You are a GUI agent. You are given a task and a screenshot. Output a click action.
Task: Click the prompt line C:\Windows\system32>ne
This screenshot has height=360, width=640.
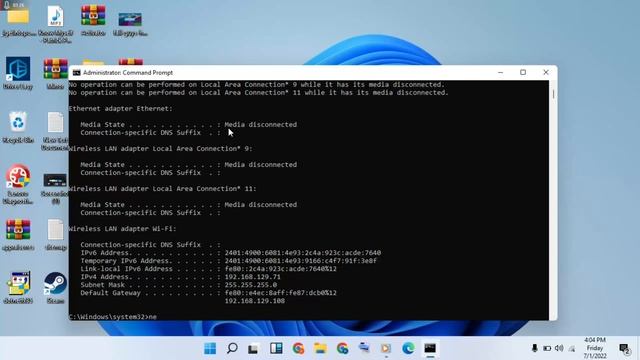pyautogui.click(x=113, y=317)
